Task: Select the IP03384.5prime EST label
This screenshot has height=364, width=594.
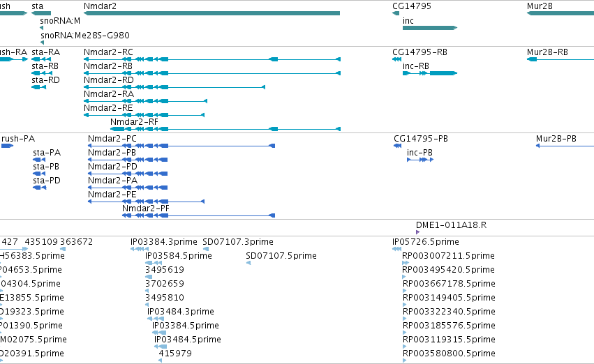Action: 186,326
